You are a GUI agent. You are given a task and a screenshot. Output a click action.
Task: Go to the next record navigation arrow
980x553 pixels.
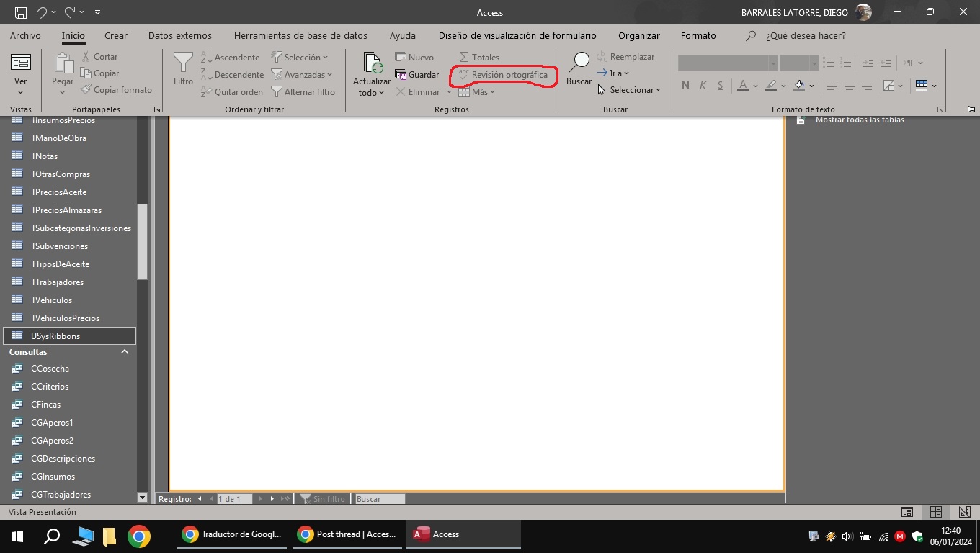click(x=261, y=498)
